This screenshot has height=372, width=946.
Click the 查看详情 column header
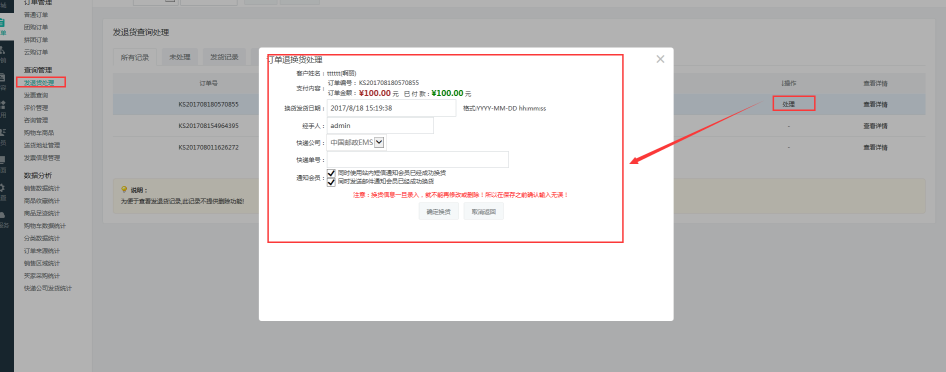point(875,83)
